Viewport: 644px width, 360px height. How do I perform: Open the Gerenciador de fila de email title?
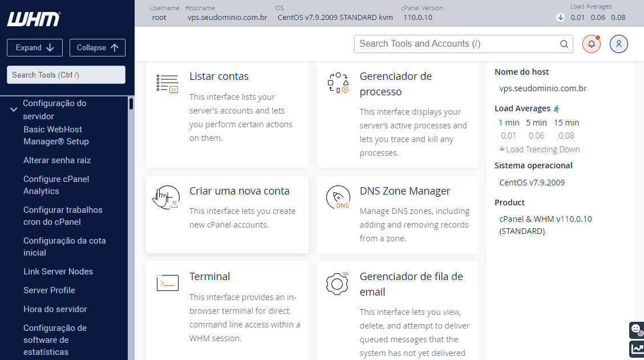[x=411, y=284]
